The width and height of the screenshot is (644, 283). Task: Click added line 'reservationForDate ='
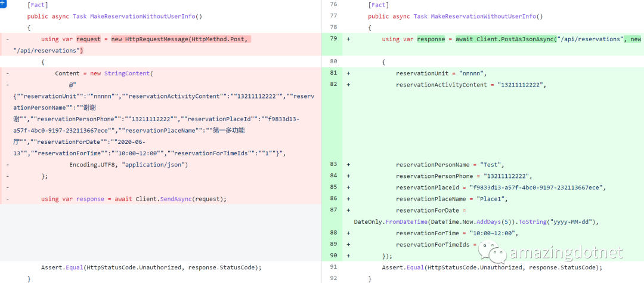(x=431, y=210)
